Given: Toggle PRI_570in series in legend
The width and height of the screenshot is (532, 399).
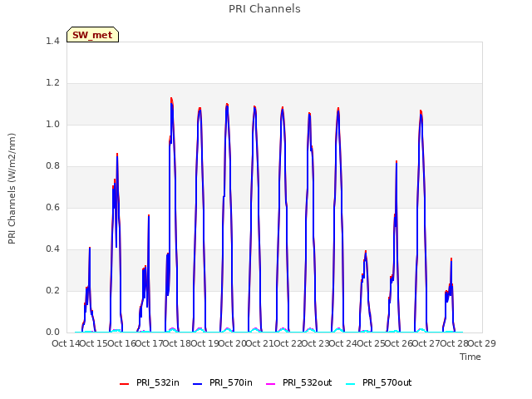Looking at the screenshot, I should tap(223, 382).
